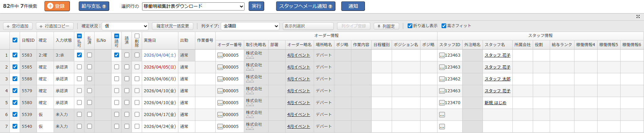Open order lookup for row 5585
The height and width of the screenshot is (133, 644).
click(x=220, y=67)
